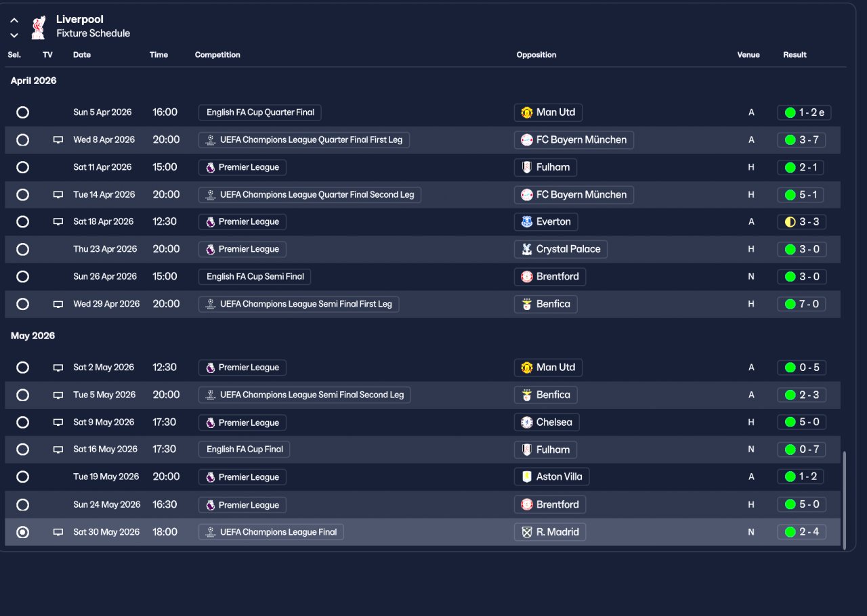Screen dimensions: 867x616
Task: Open UEFA Champions League Quarter Final First Leg
Action: click(304, 140)
